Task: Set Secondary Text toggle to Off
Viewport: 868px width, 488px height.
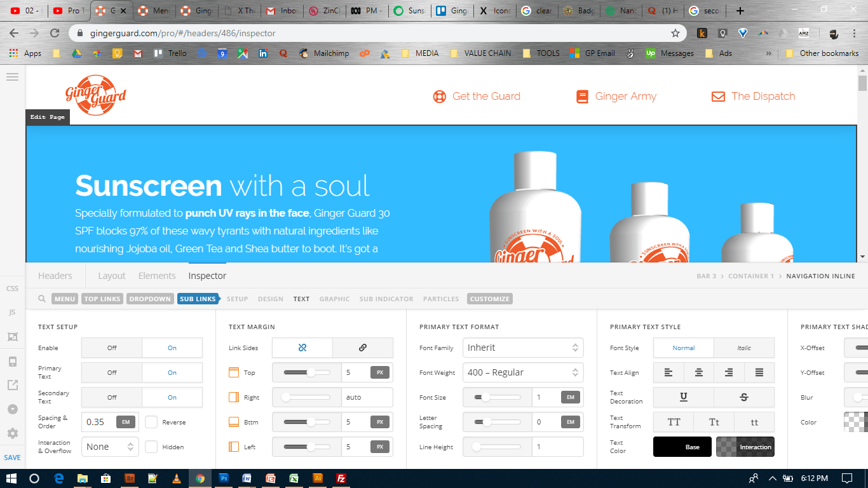Action: 112,397
